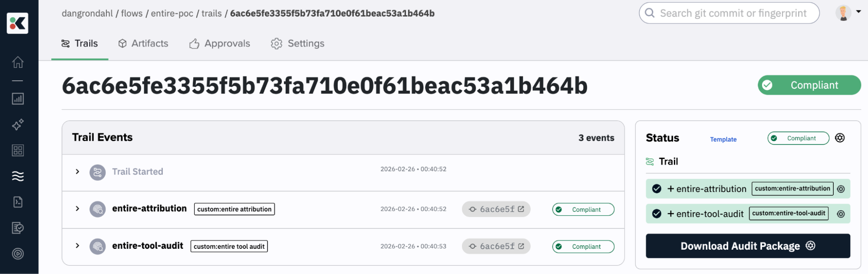This screenshot has height=274, width=868.
Task: Expand the Trail Started event row
Action: pos(77,172)
